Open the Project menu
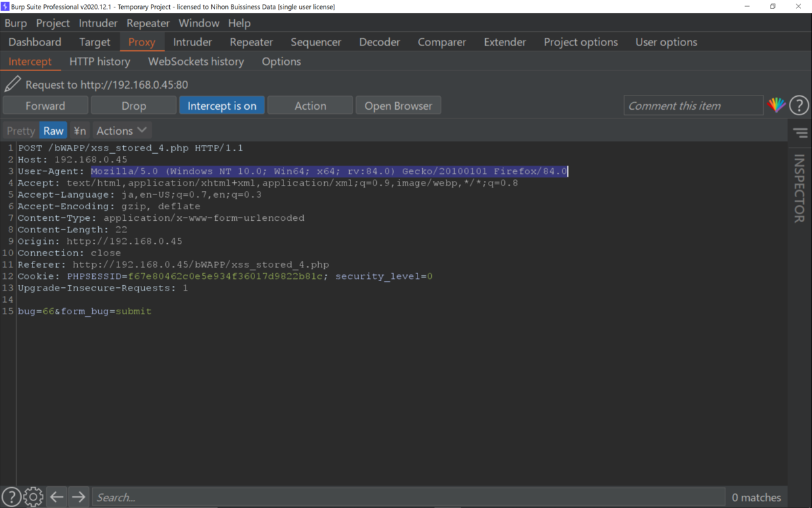The height and width of the screenshot is (508, 812). [53, 23]
